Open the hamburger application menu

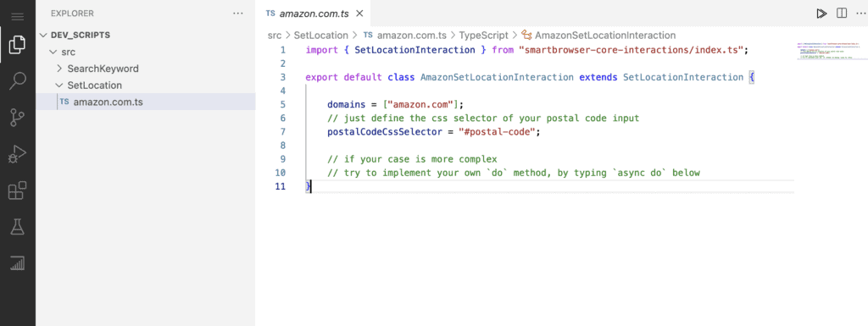(18, 17)
